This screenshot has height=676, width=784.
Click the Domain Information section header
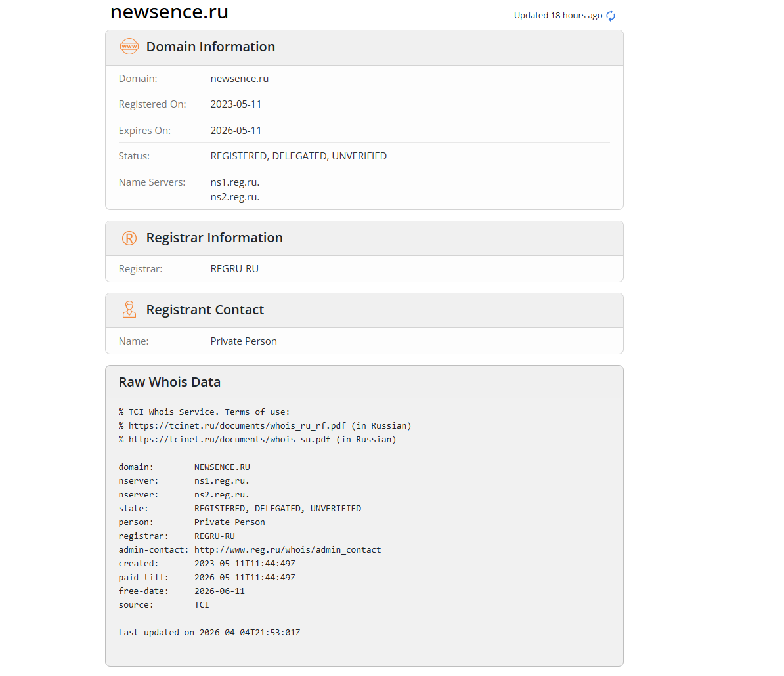211,47
